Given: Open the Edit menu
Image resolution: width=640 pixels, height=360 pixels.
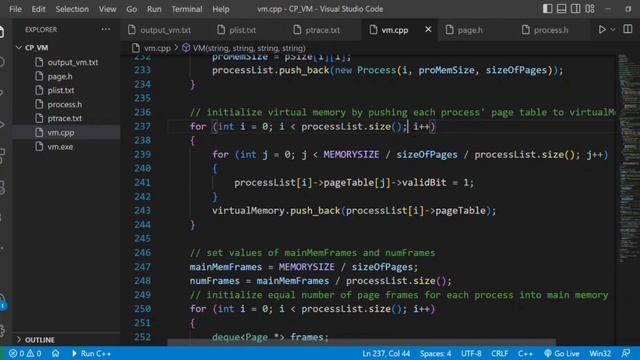Looking at the screenshot, I should [38, 9].
